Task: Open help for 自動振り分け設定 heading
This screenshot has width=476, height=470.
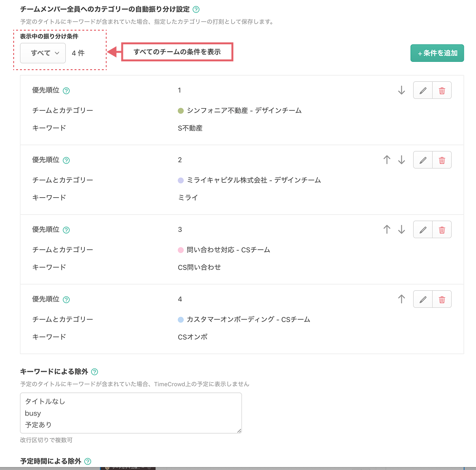Action: tap(196, 9)
